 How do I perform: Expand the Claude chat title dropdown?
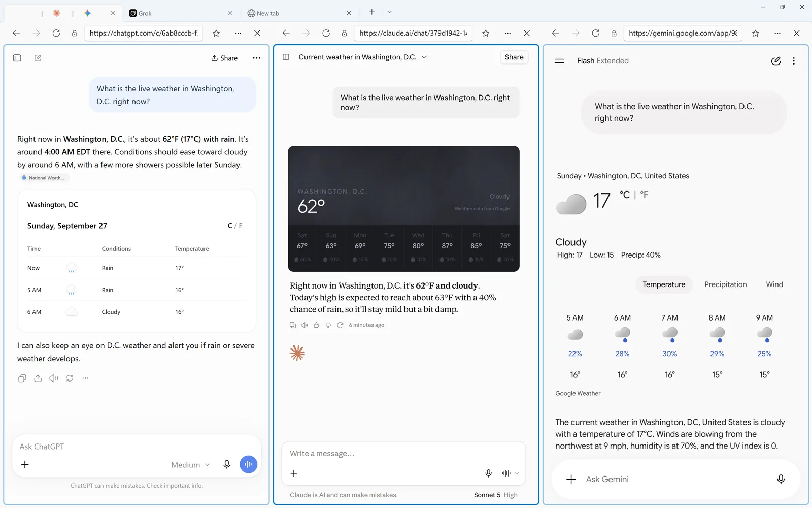click(424, 57)
